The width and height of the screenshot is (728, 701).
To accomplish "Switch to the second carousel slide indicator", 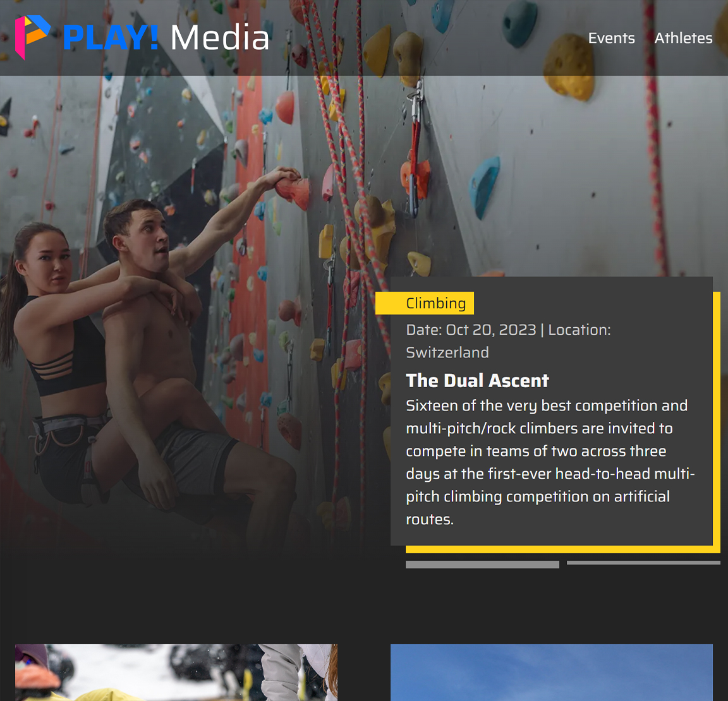I will pos(643,563).
